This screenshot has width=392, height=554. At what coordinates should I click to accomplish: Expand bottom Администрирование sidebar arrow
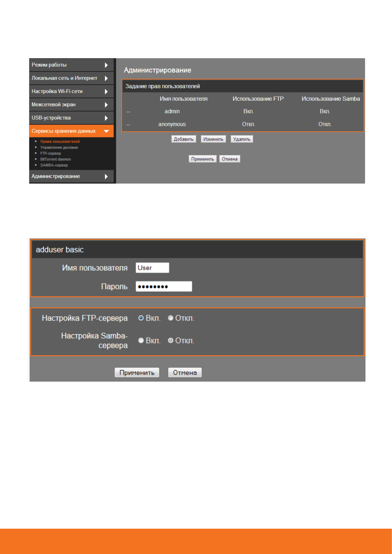point(106,177)
